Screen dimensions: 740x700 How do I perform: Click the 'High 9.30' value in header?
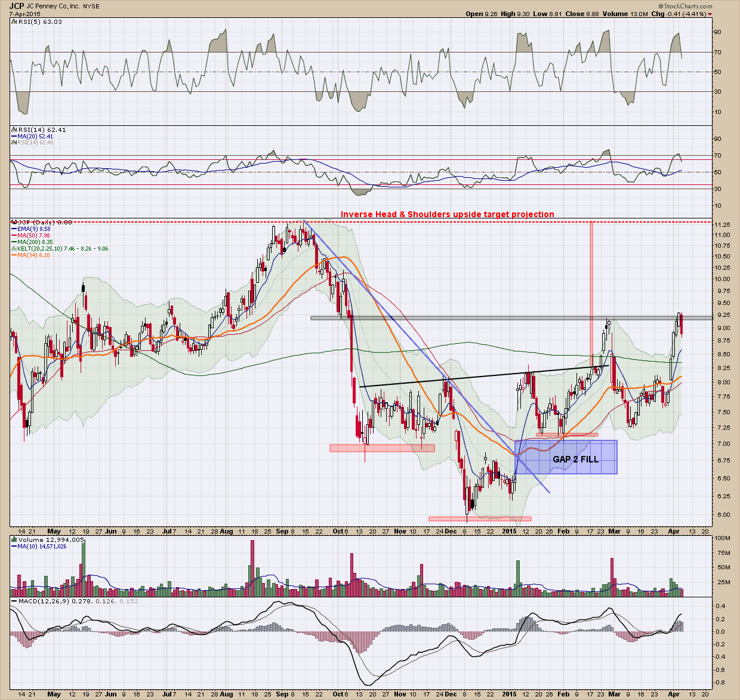click(x=516, y=14)
